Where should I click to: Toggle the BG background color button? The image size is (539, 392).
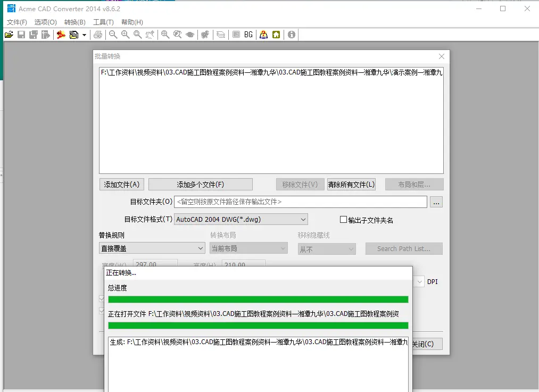point(248,35)
